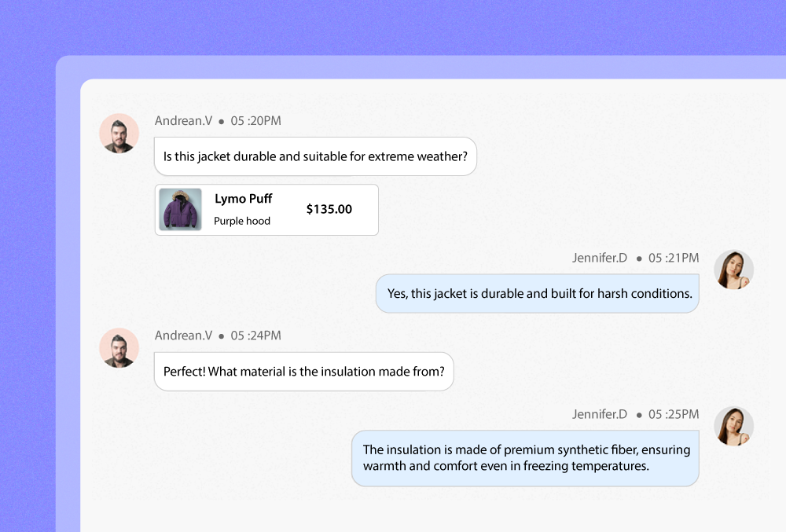786x532 pixels.
Task: Select the Andrean.V name above the 05:24PM message
Action: (x=183, y=336)
